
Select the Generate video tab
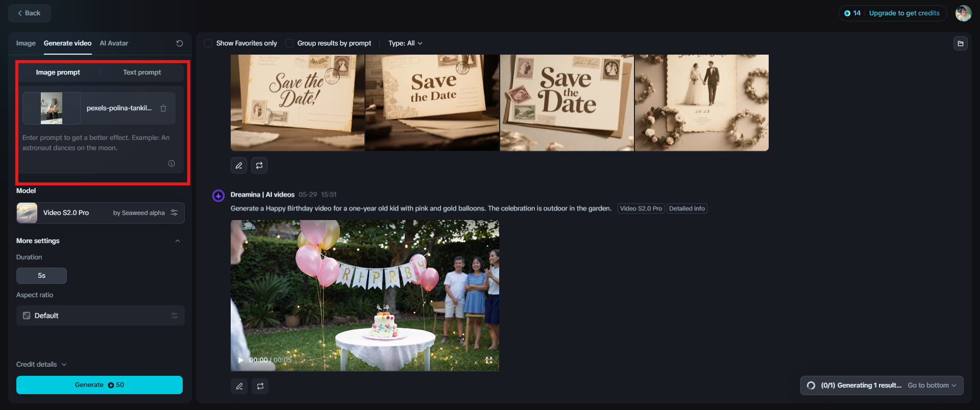67,43
